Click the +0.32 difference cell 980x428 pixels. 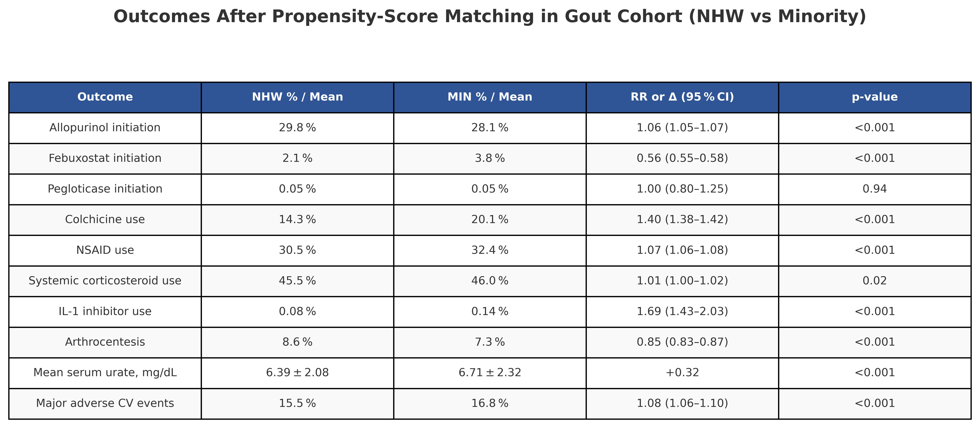(x=682, y=372)
